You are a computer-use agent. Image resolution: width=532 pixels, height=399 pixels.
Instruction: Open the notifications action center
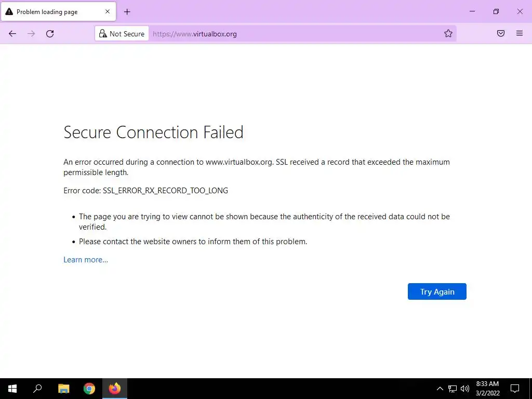[515, 389]
